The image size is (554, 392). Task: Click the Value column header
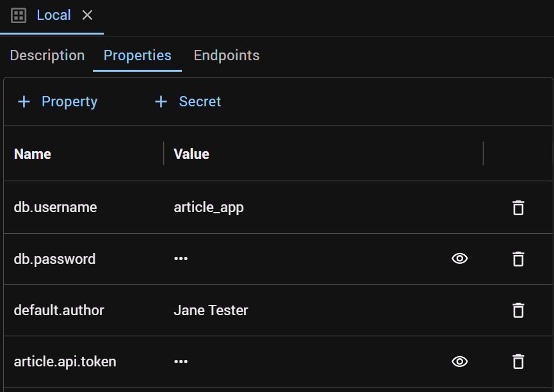pos(191,154)
